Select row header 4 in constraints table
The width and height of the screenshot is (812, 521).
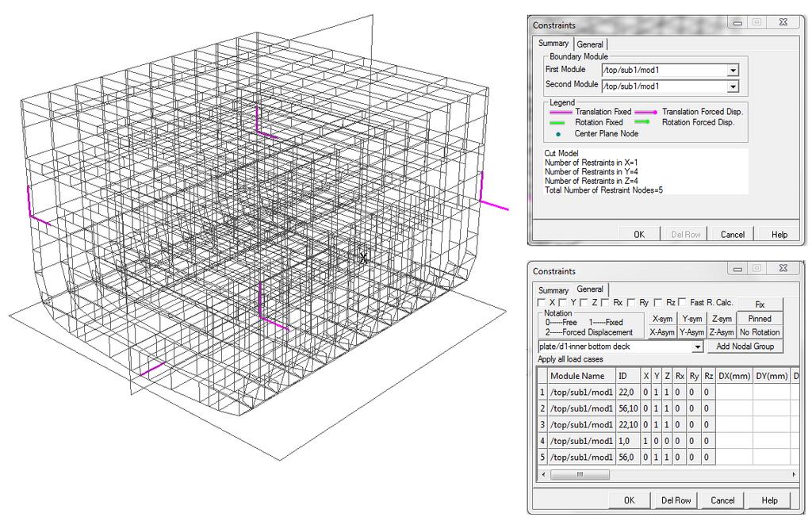click(x=542, y=441)
